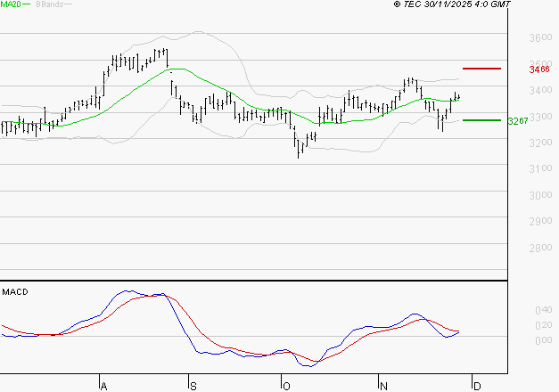Click the 3000 price axis label
The image size is (559, 392).
pyautogui.click(x=540, y=195)
